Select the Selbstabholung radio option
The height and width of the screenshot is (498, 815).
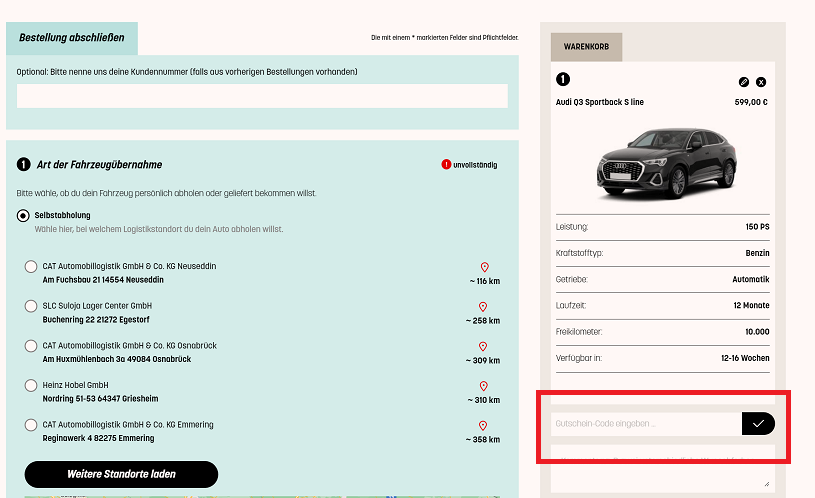click(x=23, y=215)
